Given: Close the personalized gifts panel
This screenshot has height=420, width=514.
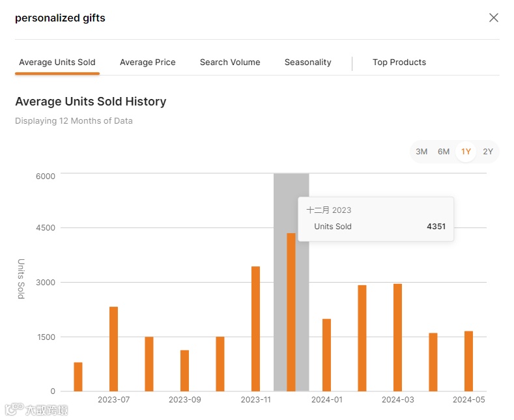Looking at the screenshot, I should [x=494, y=18].
